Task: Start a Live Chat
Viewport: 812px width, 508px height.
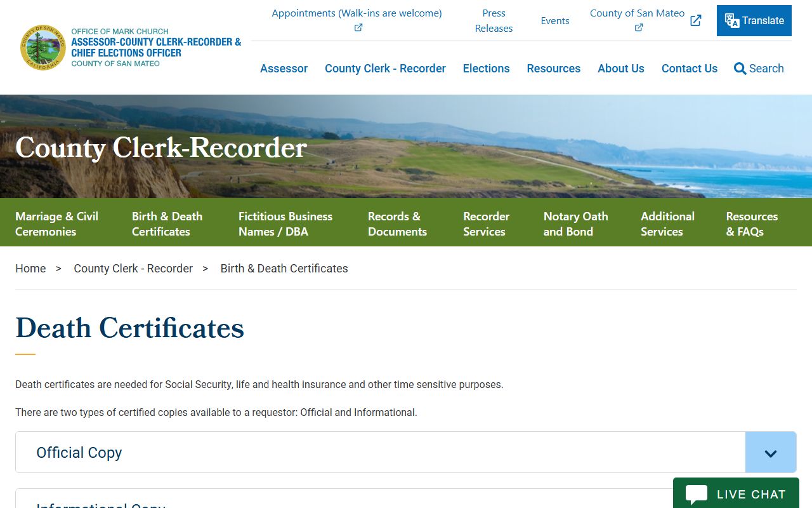Action: click(x=736, y=493)
